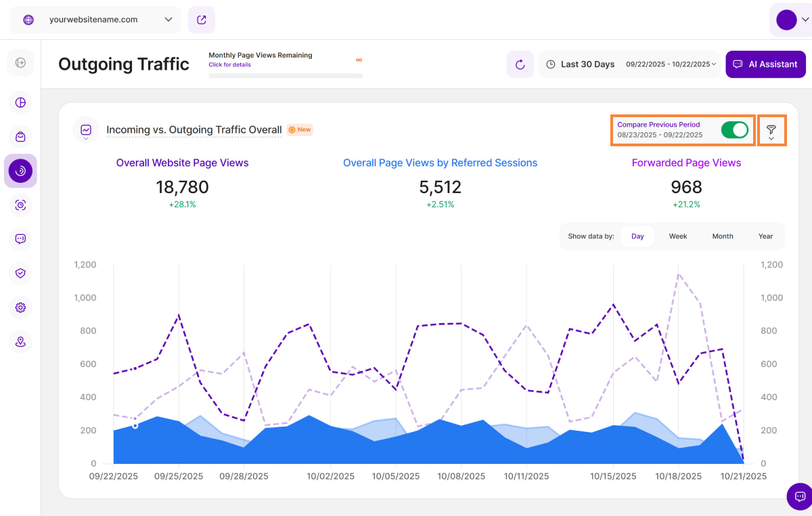The height and width of the screenshot is (516, 812).
Task: Open the chat support bubble icon
Action: [799, 496]
